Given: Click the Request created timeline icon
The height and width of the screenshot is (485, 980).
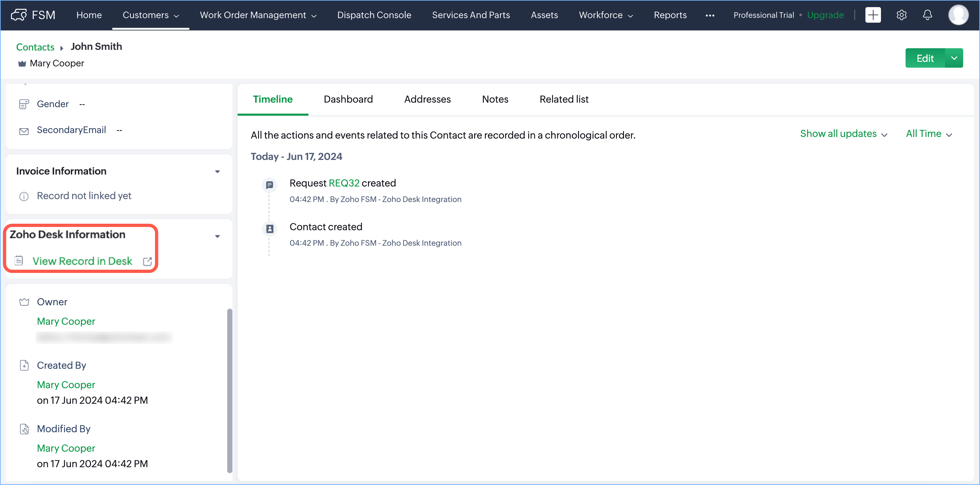Looking at the screenshot, I should pos(269,185).
